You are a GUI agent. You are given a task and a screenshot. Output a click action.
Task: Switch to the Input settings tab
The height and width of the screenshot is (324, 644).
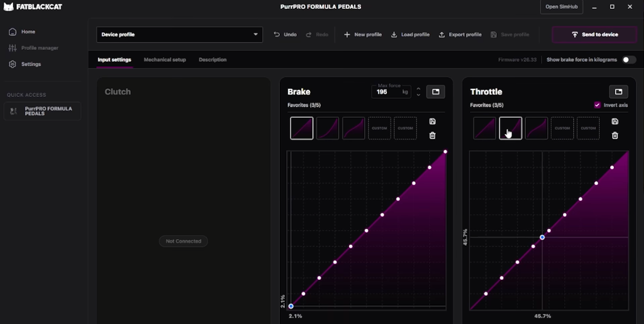pyautogui.click(x=114, y=60)
